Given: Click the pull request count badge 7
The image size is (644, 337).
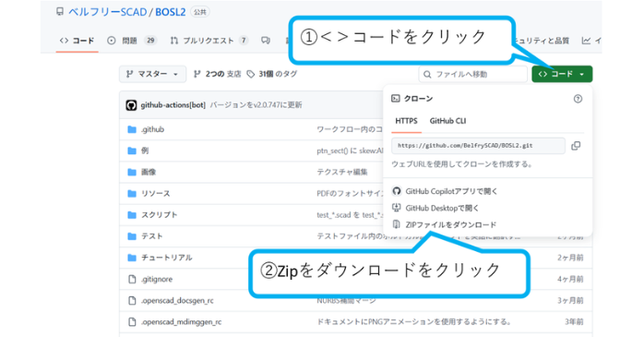Looking at the screenshot, I should [x=244, y=41].
